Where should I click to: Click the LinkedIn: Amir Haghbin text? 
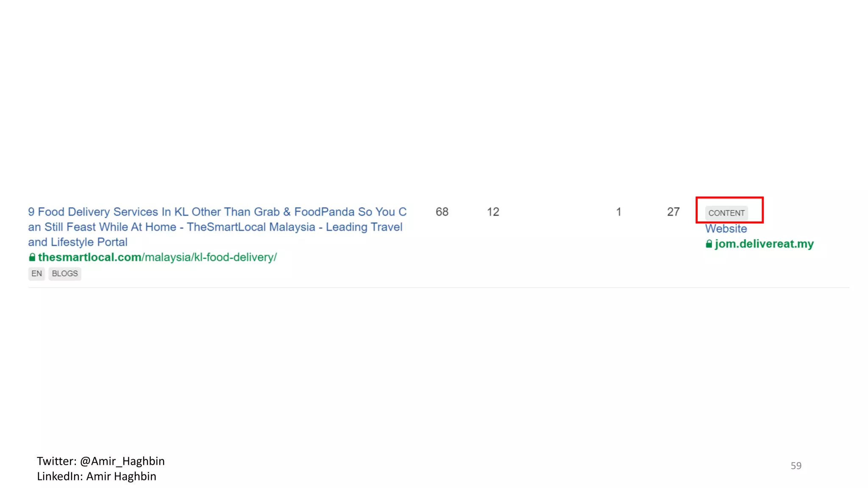click(x=97, y=476)
